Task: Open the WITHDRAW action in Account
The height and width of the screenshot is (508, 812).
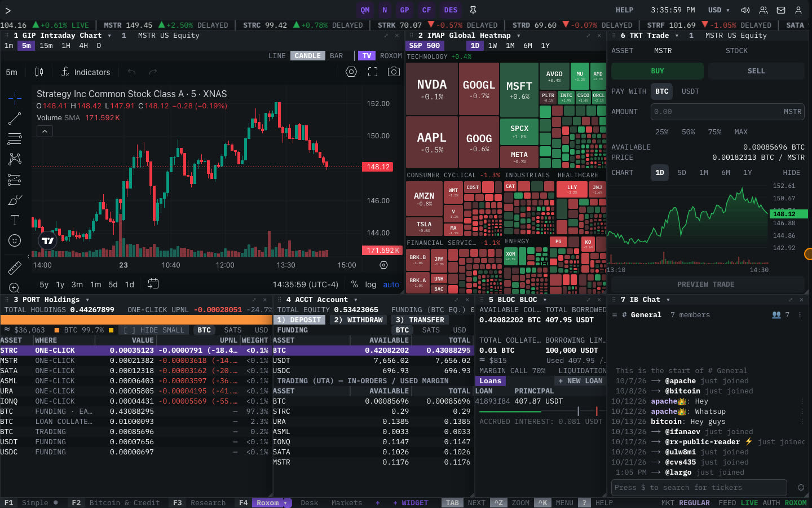Action: tap(358, 320)
